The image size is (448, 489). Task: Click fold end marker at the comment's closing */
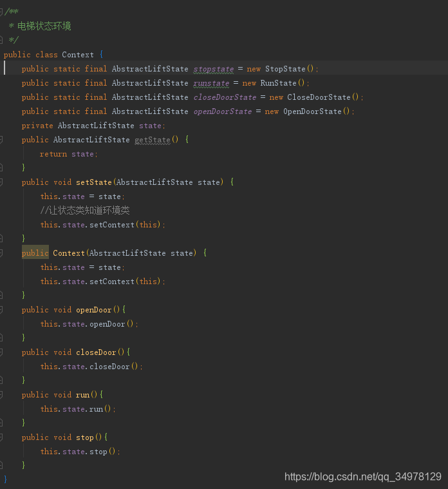click(x=1, y=40)
